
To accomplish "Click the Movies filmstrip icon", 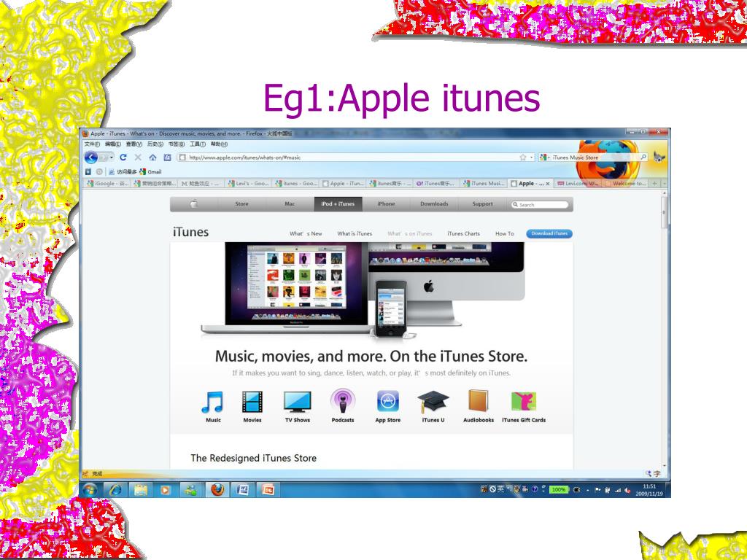I will [252, 402].
